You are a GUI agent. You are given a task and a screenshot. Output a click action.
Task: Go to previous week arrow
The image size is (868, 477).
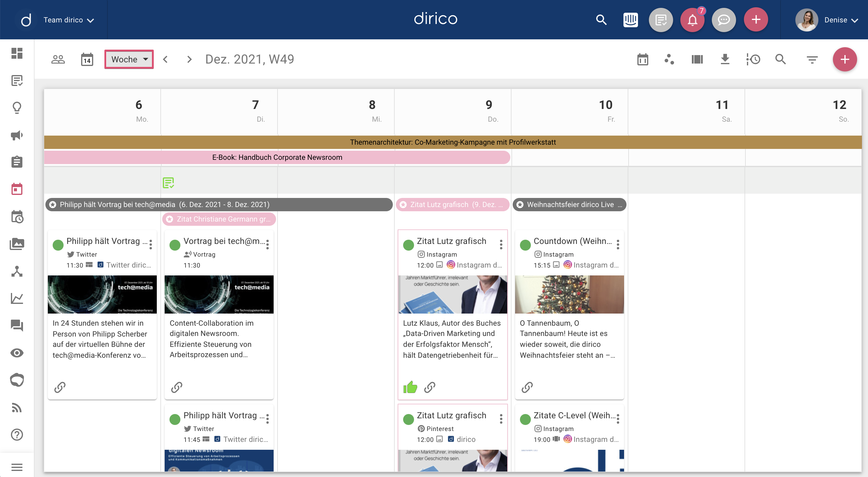tap(166, 59)
